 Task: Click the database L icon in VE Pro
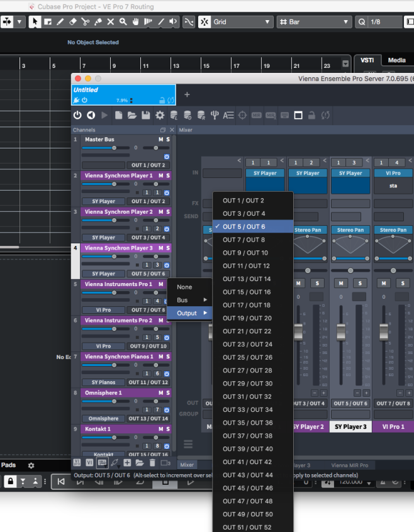click(174, 115)
